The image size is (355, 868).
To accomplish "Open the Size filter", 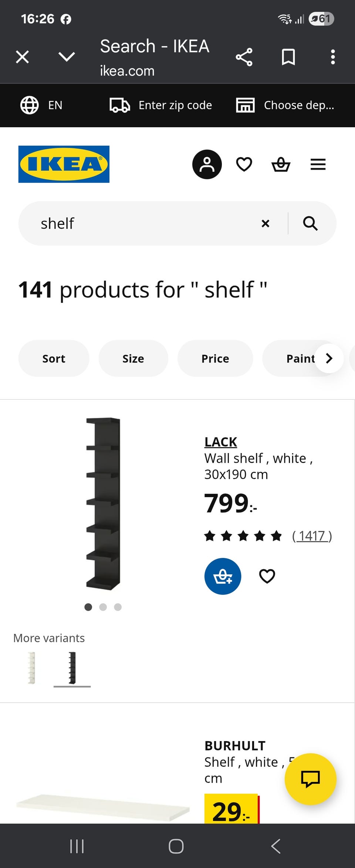I will 133,358.
